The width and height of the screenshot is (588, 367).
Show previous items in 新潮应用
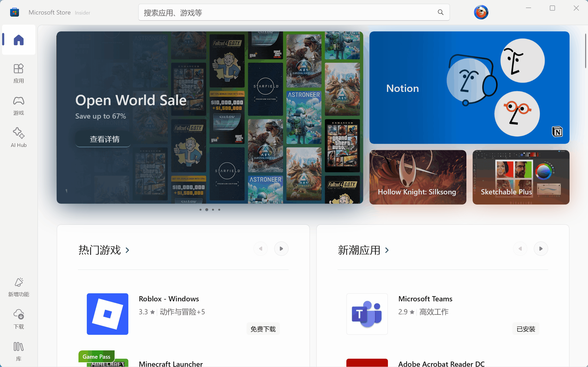click(x=520, y=249)
